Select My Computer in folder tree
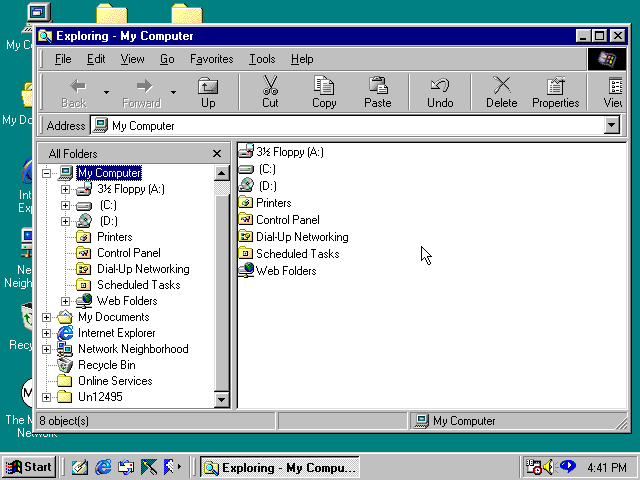This screenshot has width=640, height=480. [109, 173]
